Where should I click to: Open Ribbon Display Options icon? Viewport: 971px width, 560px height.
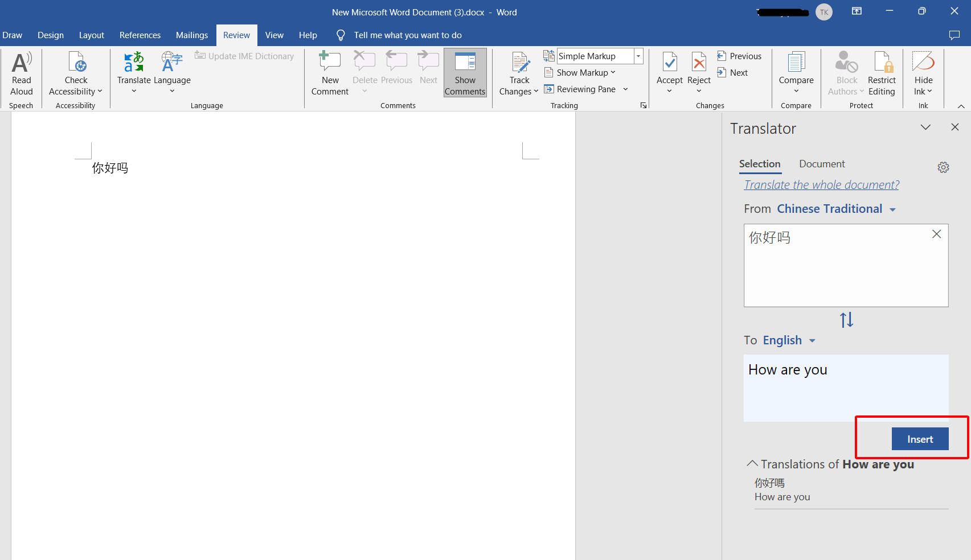click(857, 11)
